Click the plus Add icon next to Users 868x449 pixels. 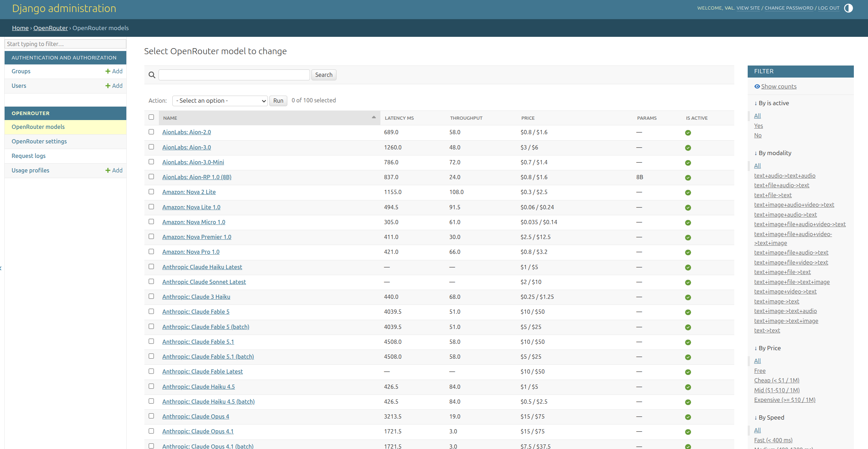(x=114, y=86)
